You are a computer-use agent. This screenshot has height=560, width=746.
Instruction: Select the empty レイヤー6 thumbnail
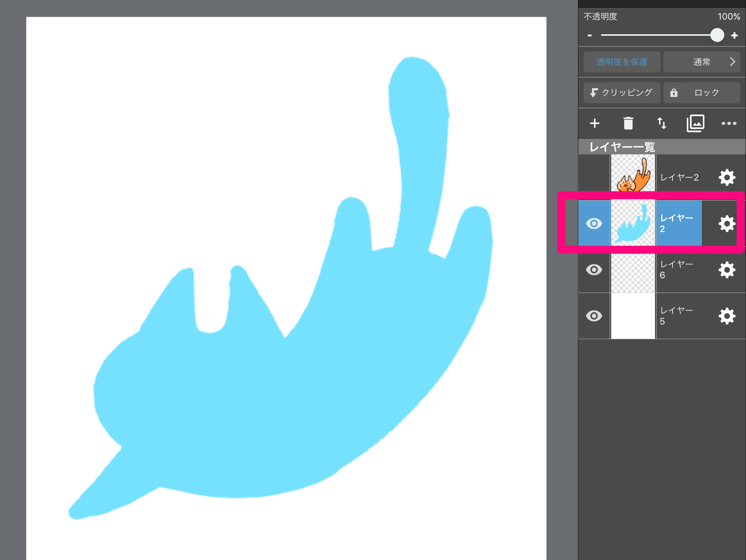[x=633, y=269]
